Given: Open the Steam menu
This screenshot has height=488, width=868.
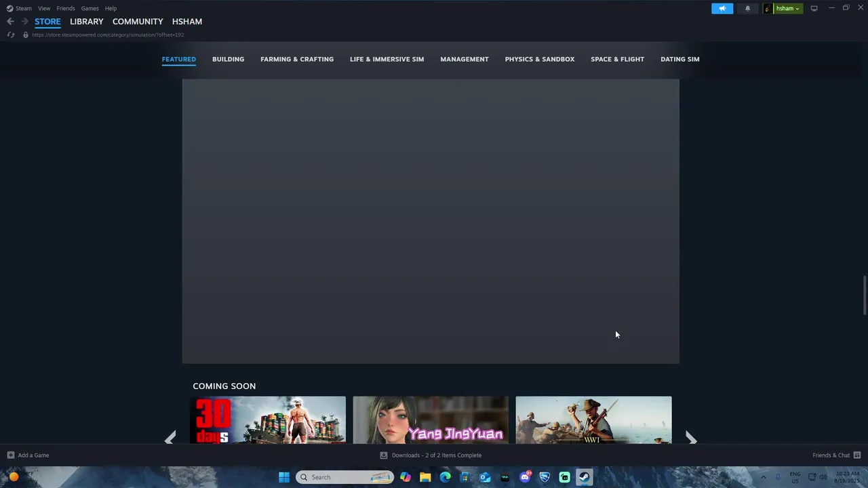Looking at the screenshot, I should (20, 8).
